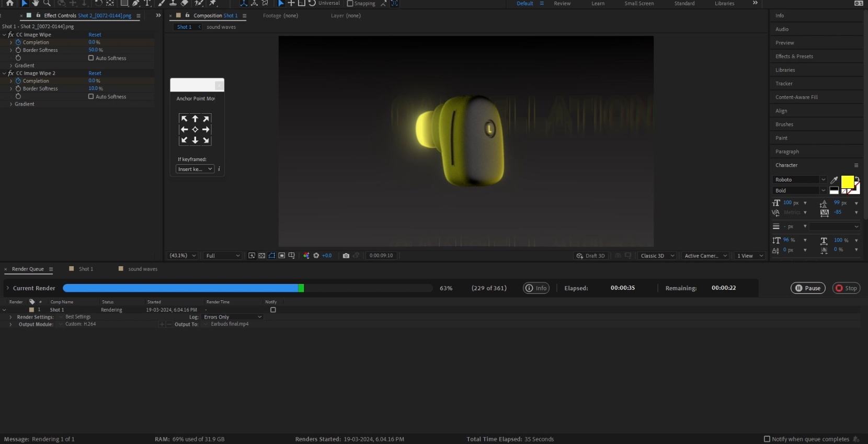This screenshot has width=868, height=444.
Task: Switch to the Review workspace
Action: coord(562,3)
